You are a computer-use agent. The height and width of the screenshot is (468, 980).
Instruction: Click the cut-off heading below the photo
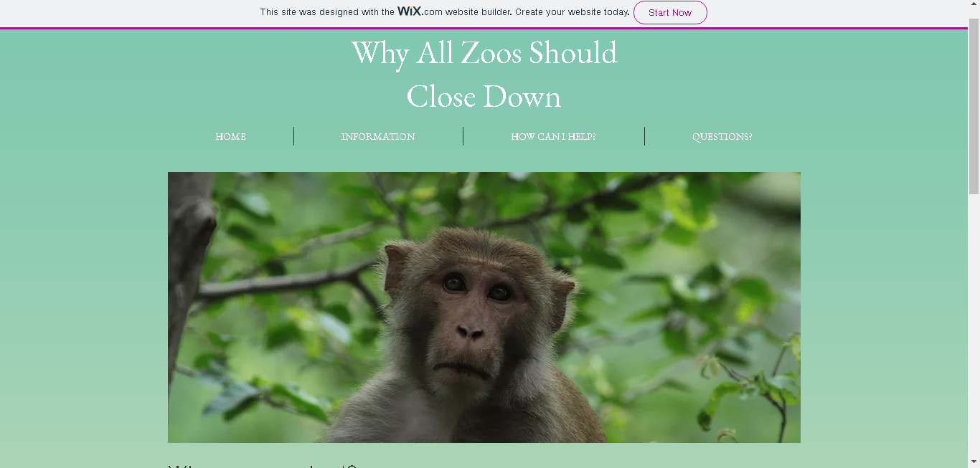point(263,464)
